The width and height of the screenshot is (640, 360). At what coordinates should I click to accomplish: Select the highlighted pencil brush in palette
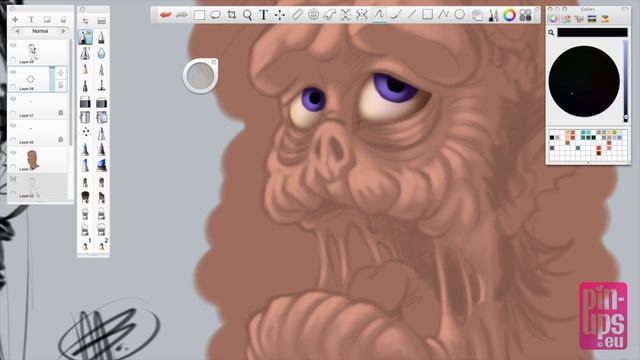(x=85, y=37)
